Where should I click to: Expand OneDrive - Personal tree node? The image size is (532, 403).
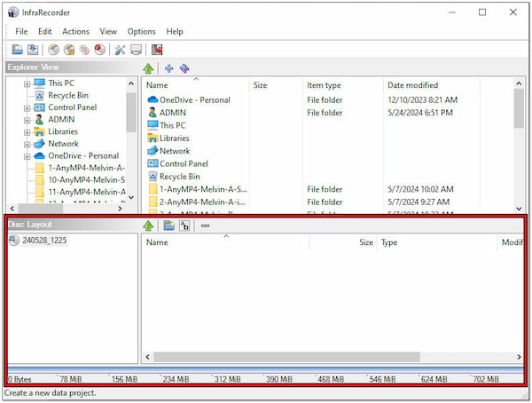(x=27, y=156)
